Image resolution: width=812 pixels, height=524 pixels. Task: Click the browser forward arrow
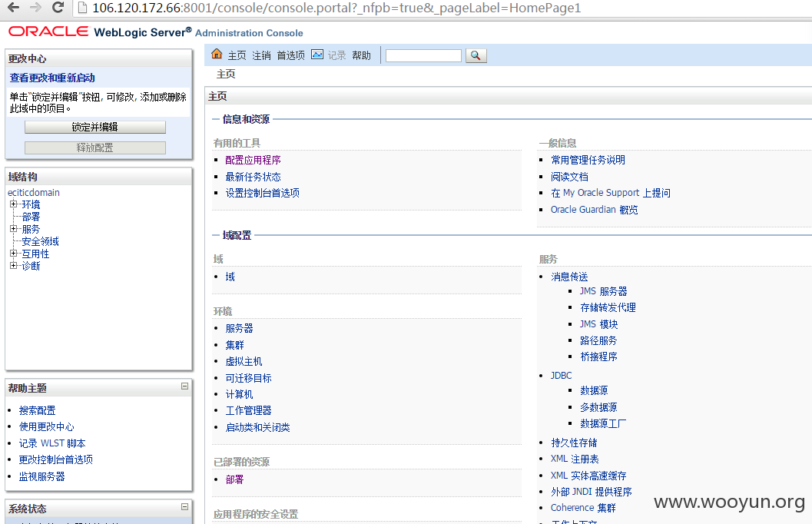(36, 7)
